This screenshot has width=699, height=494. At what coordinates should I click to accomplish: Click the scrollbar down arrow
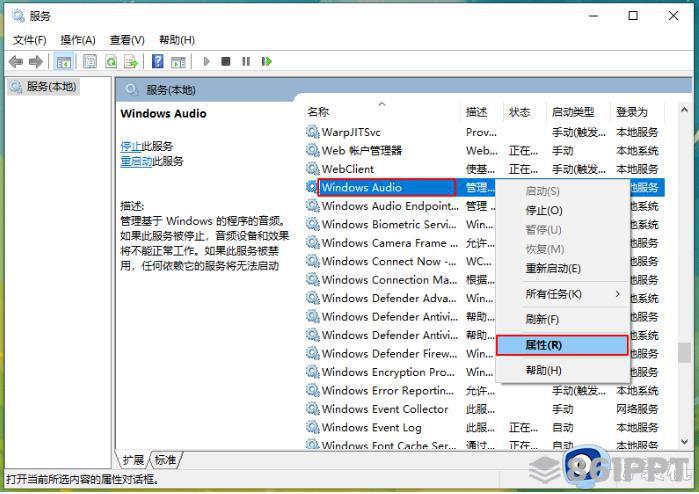(685, 441)
